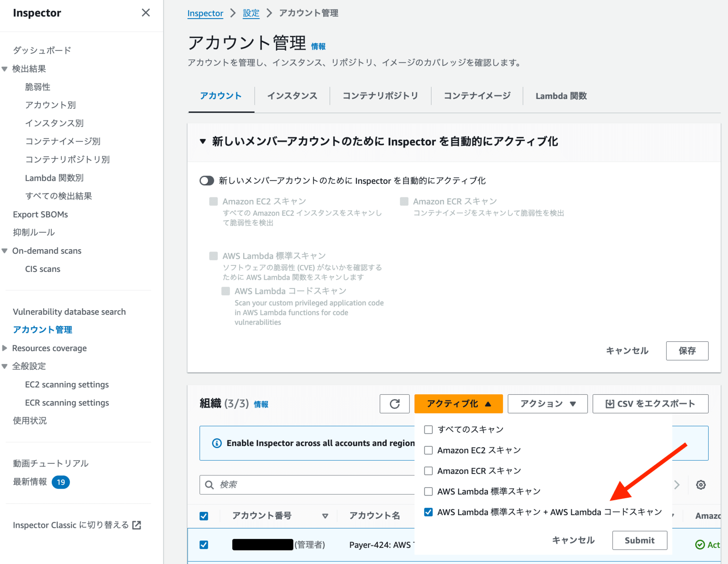The image size is (728, 564).
Task: Collapse the auto-activate Inspector panel triangle
Action: (x=203, y=141)
